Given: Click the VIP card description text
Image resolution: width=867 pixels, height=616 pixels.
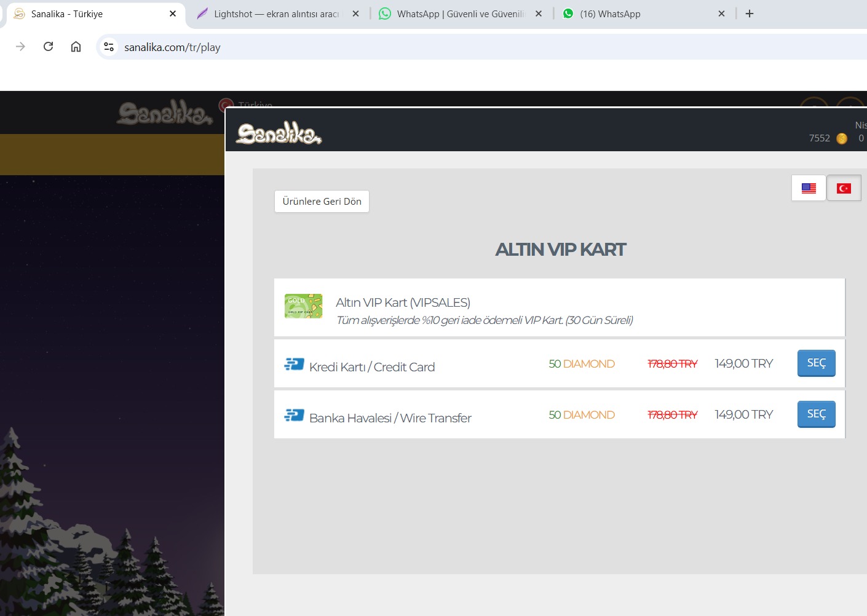Looking at the screenshot, I should 485,320.
